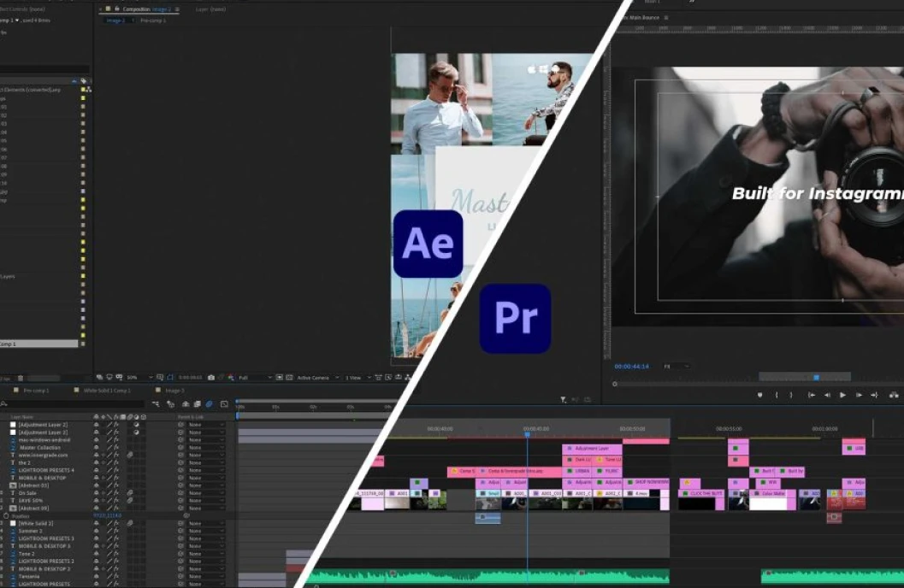Viewport: 904px width, 588px height.
Task: Open the Active Camera dropdown
Action: click(317, 378)
